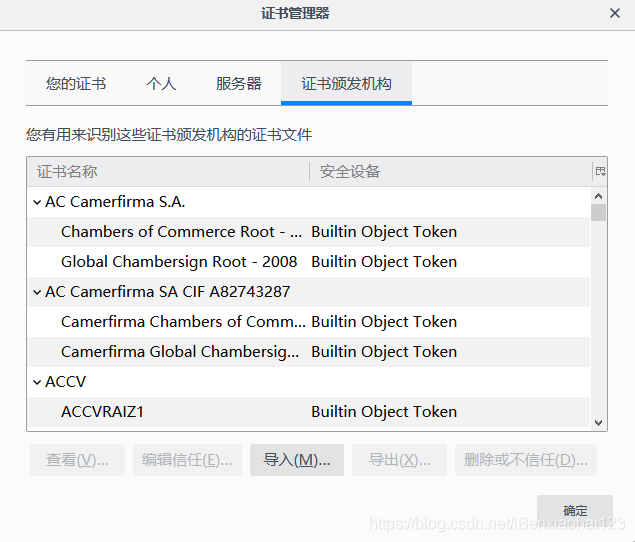Import a certificate with 导入(M)...
Screen dimensions: 635x542
pyautogui.click(x=297, y=460)
